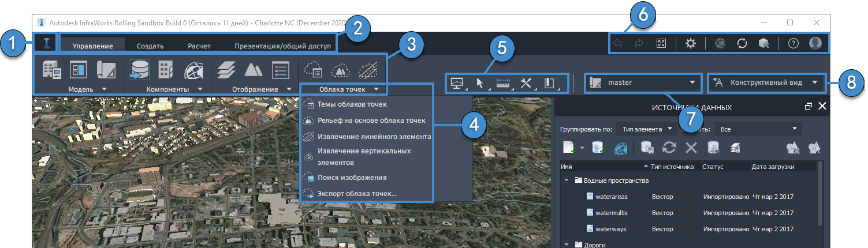Switch to the Создать tab
868x248 pixels.
150,46
